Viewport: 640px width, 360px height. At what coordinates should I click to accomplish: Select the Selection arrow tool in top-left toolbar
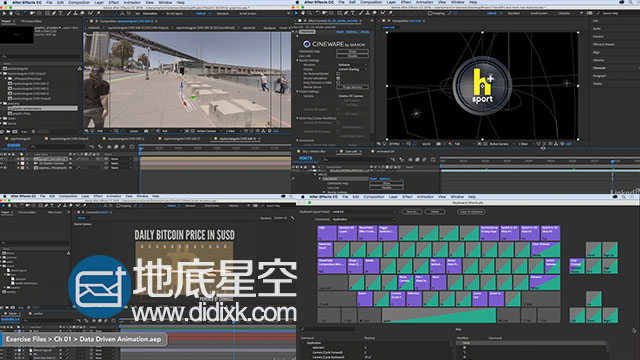click(x=4, y=13)
